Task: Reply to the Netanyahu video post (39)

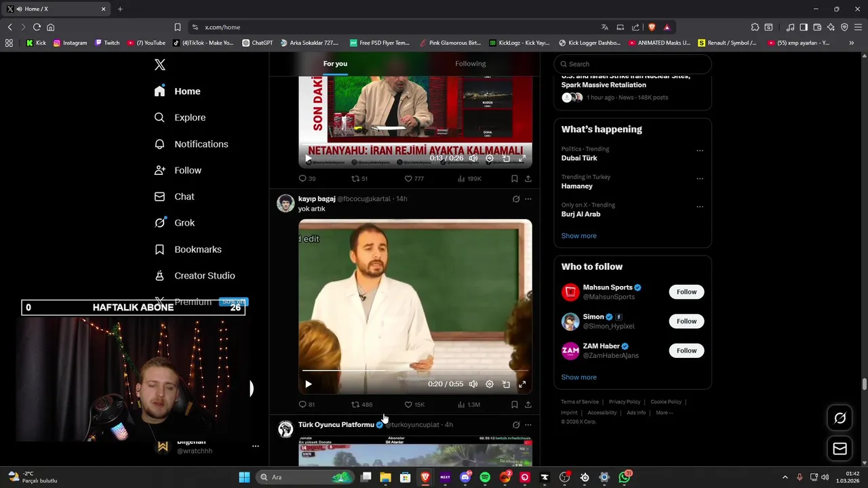Action: [x=307, y=179]
